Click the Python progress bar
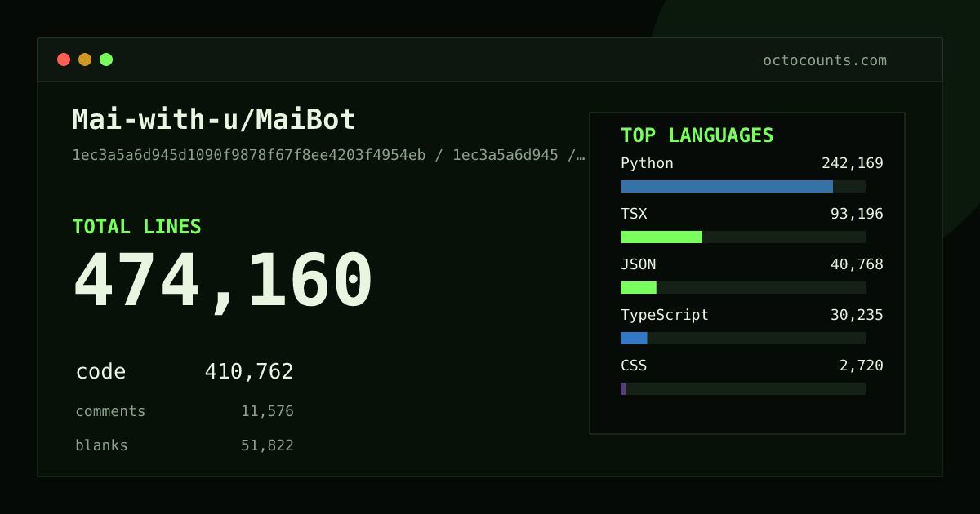The image size is (980, 514). pos(743,186)
